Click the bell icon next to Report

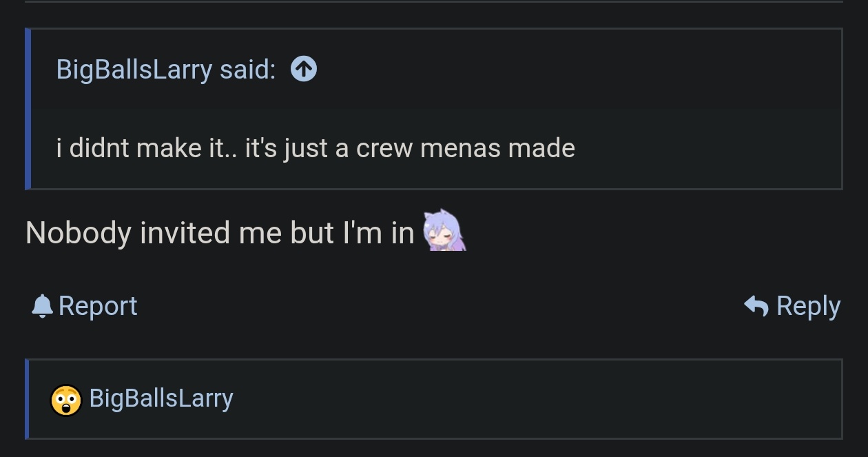pyautogui.click(x=42, y=306)
